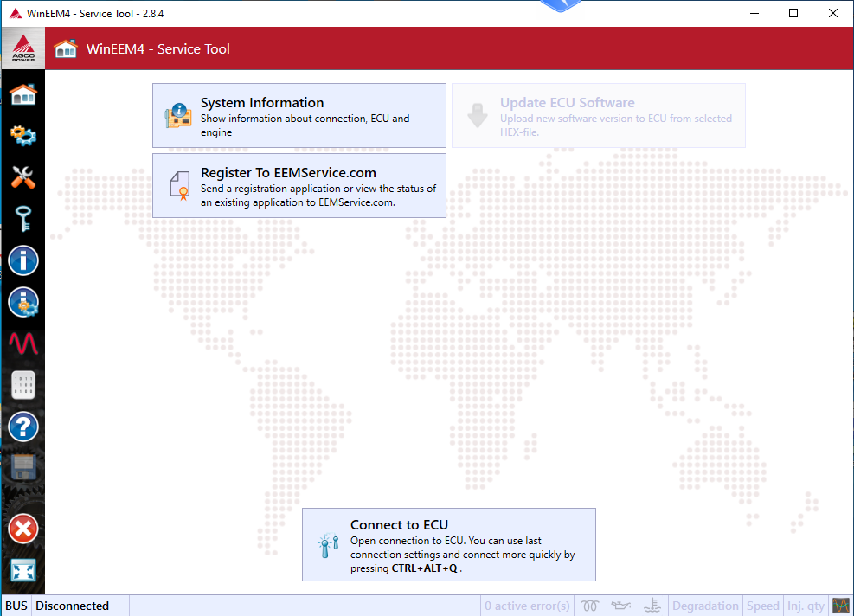The image size is (854, 616).
Task: Open the gears settings icon in sidebar
Action: [22, 135]
